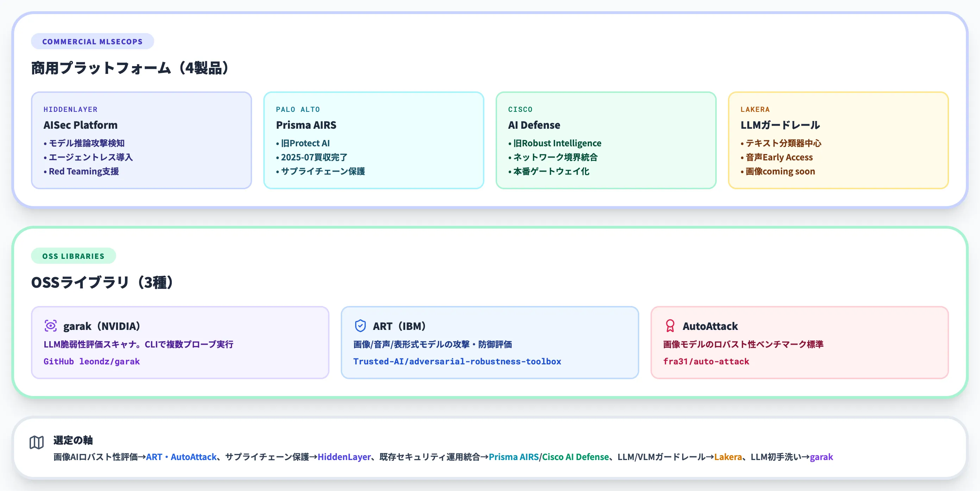Image resolution: width=980 pixels, height=491 pixels.
Task: Click the Red Teaming支援 bullet
Action: coord(81,171)
